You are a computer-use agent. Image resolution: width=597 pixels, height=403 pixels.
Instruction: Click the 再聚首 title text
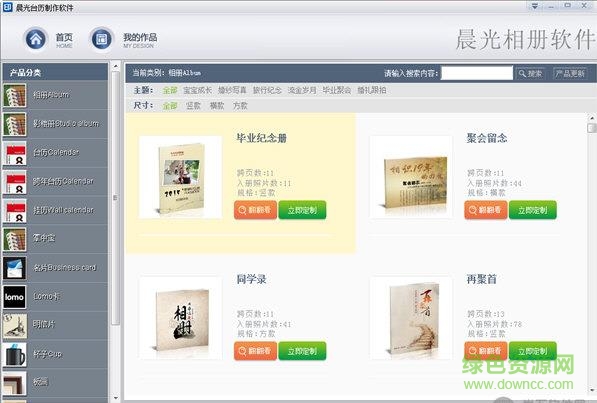(482, 279)
